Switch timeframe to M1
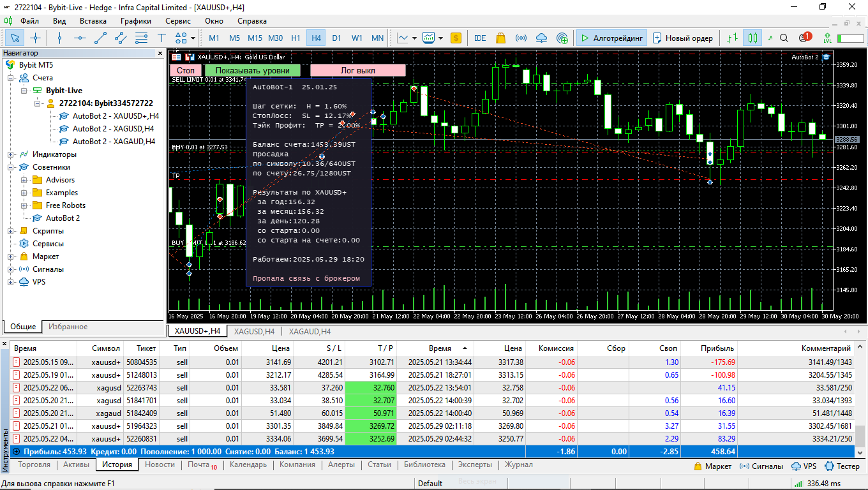The image size is (868, 490). pyautogui.click(x=214, y=38)
